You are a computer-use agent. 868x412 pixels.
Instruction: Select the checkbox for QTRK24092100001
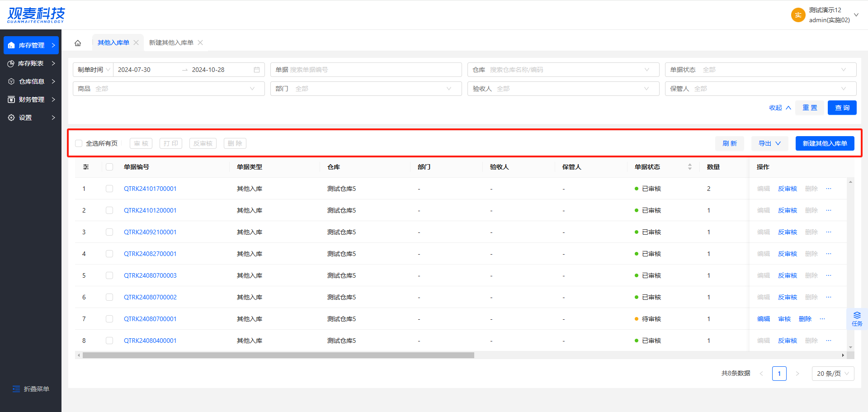coord(109,232)
